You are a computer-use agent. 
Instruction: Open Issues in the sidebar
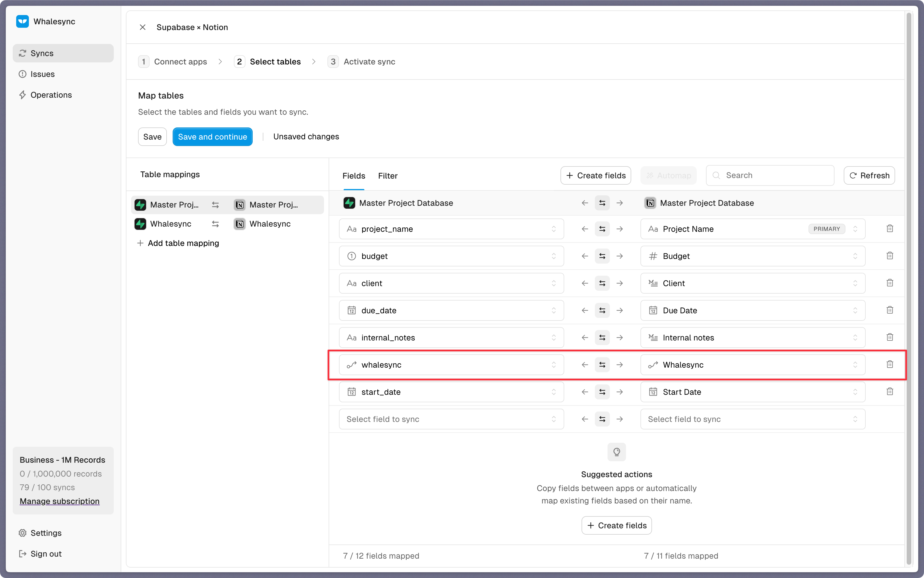(x=64, y=74)
